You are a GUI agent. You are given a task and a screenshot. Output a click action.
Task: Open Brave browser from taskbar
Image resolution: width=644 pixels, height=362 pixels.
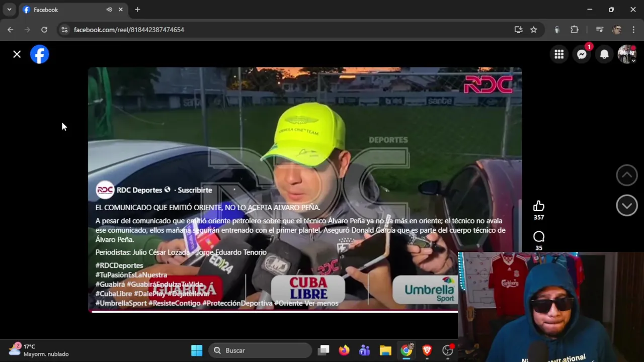pos(427,350)
